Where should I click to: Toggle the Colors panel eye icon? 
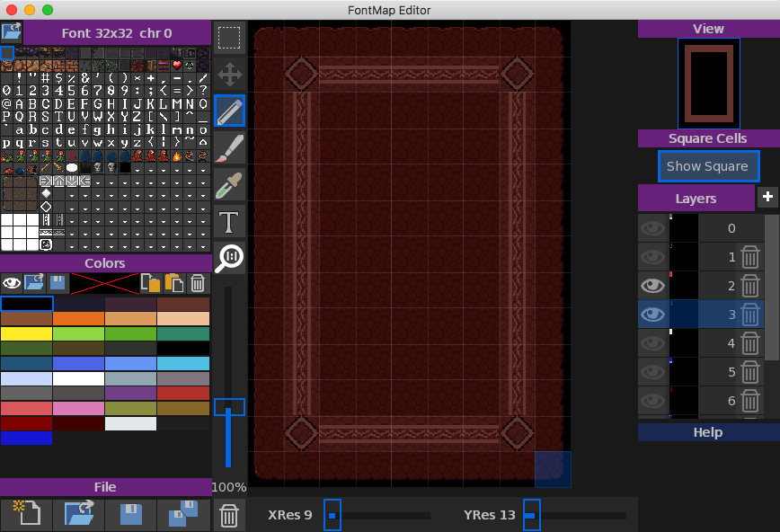tap(12, 283)
